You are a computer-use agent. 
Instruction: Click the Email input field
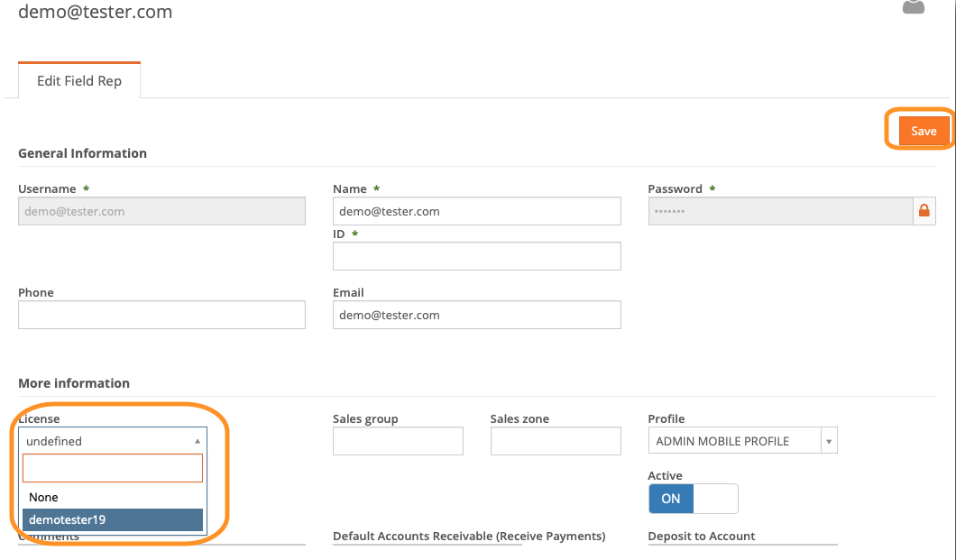[x=476, y=315]
